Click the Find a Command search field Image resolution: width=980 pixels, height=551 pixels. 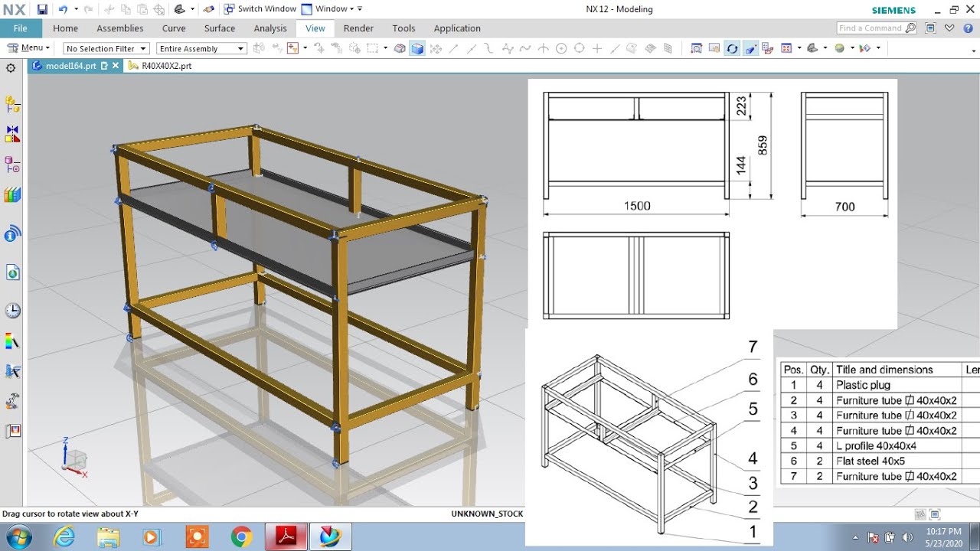[x=877, y=28]
